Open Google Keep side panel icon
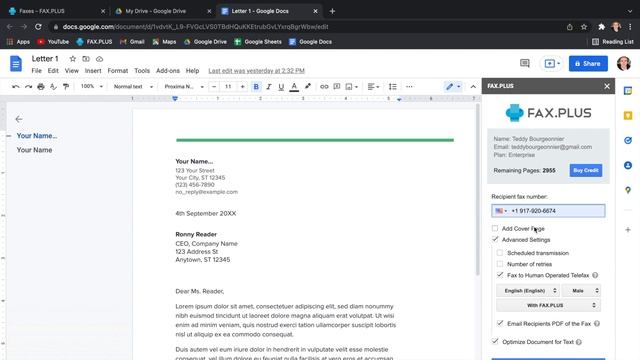 pyautogui.click(x=628, y=116)
